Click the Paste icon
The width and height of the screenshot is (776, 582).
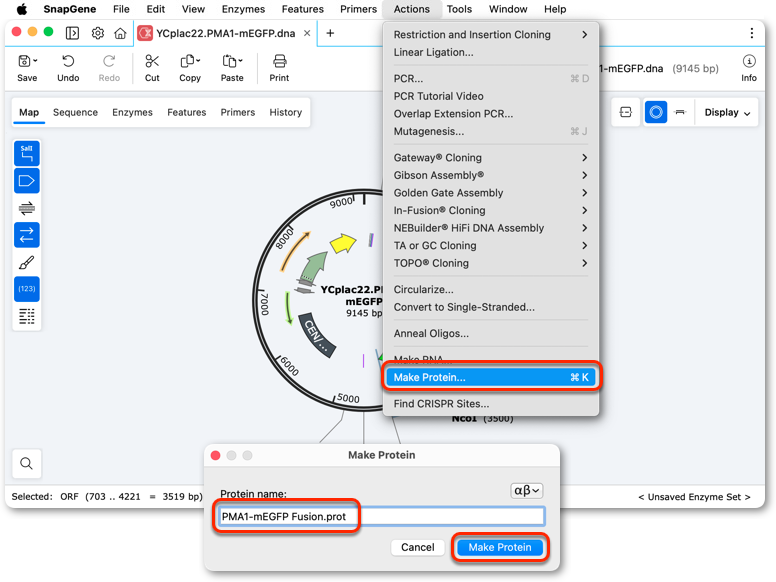point(230,61)
